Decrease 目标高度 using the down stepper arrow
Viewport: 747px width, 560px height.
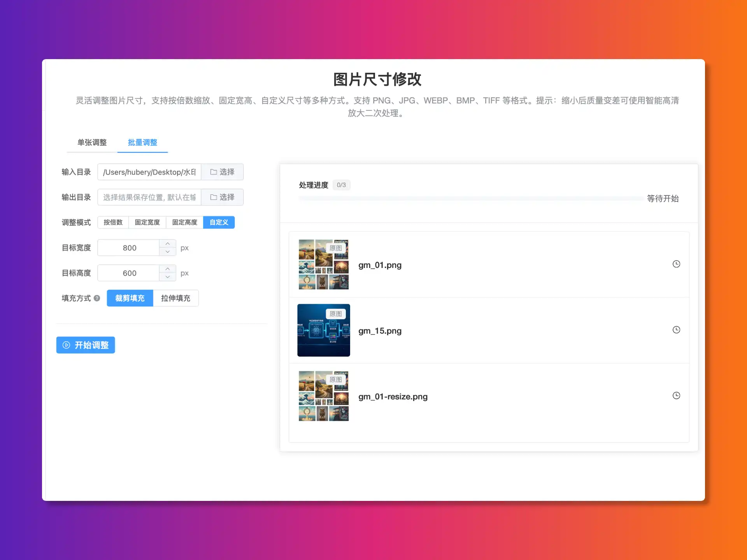[x=167, y=276]
